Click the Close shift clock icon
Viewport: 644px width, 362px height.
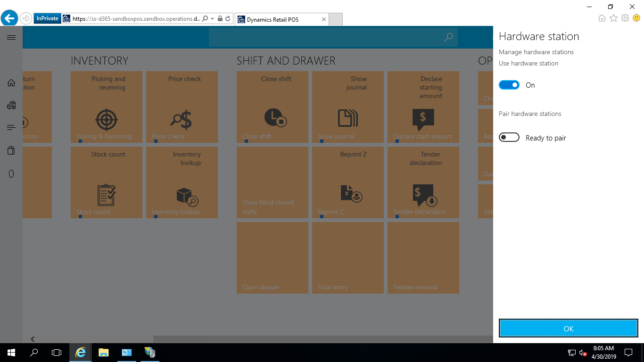pos(276,118)
